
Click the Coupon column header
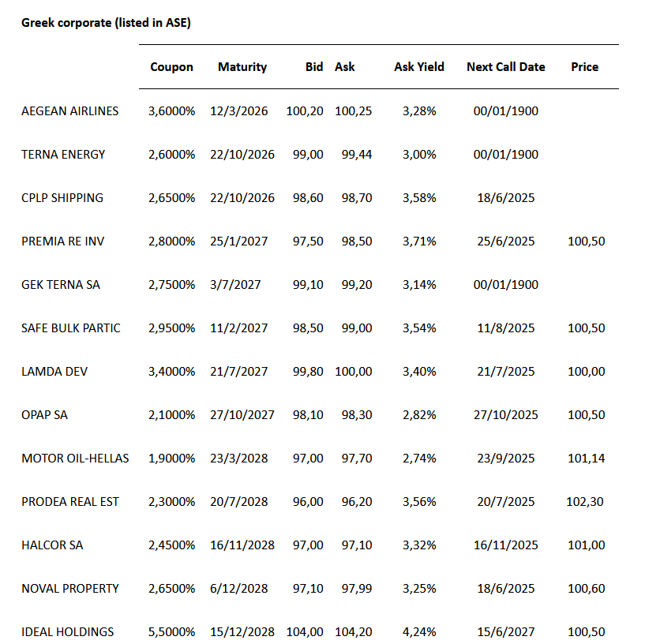click(x=171, y=67)
